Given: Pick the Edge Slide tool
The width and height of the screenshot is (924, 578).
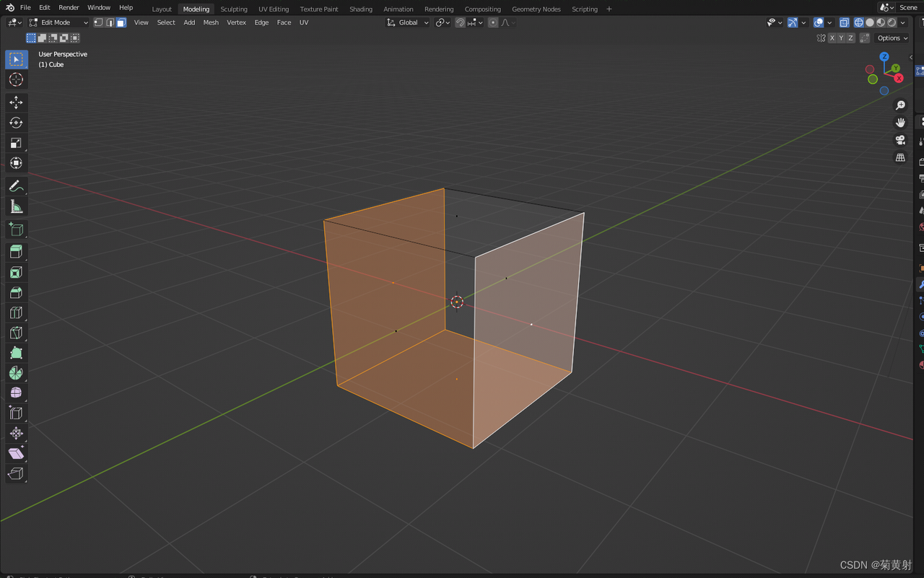Looking at the screenshot, I should 16,413.
